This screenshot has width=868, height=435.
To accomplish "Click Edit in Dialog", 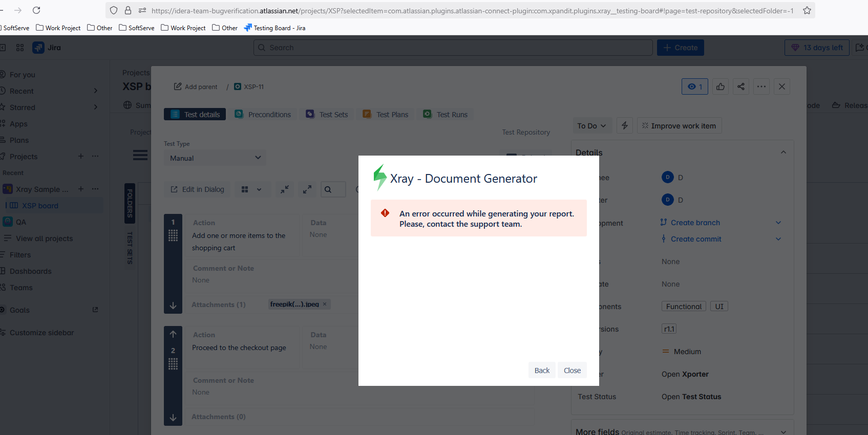I will click(197, 189).
